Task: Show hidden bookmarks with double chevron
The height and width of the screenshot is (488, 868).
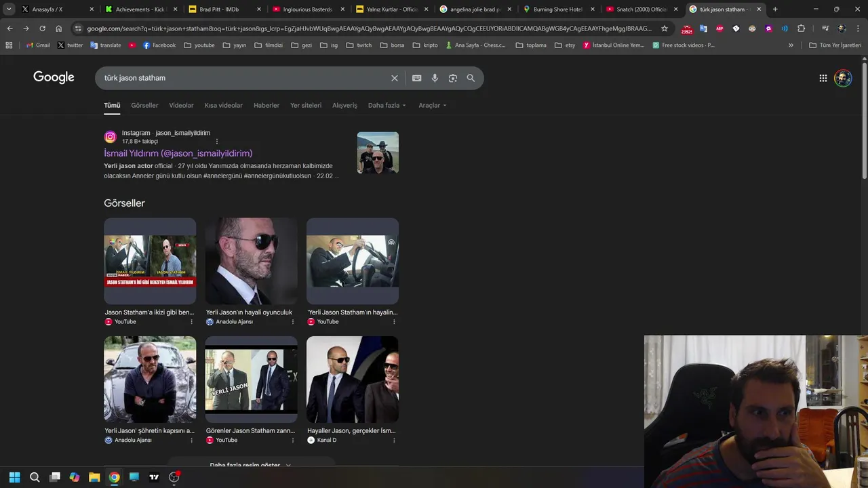Action: pyautogui.click(x=791, y=45)
